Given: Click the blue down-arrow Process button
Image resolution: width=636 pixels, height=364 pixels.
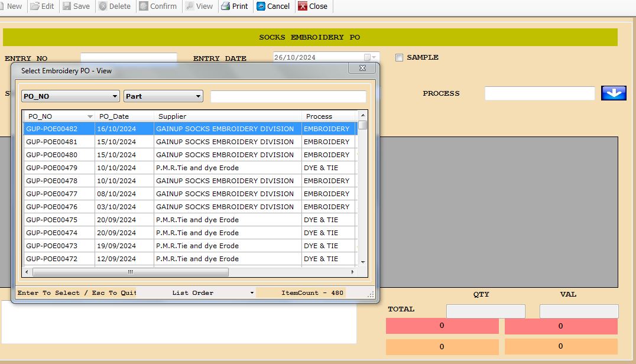Looking at the screenshot, I should [614, 93].
